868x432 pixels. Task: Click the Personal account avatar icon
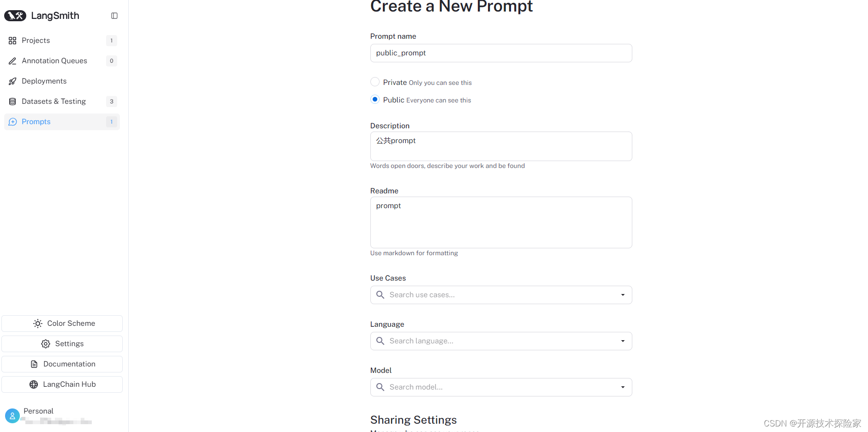tap(12, 416)
